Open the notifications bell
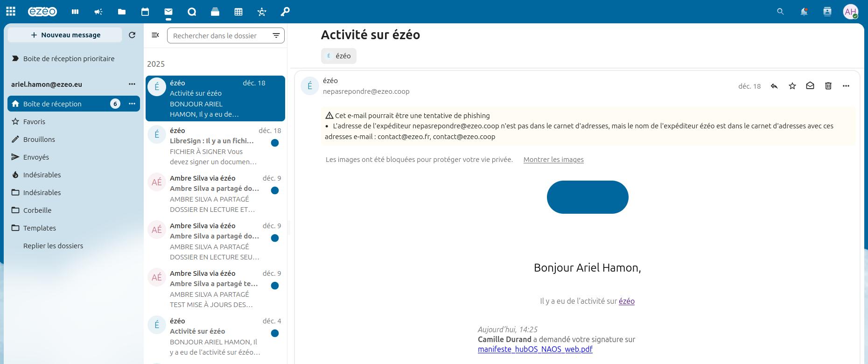 [x=804, y=12]
